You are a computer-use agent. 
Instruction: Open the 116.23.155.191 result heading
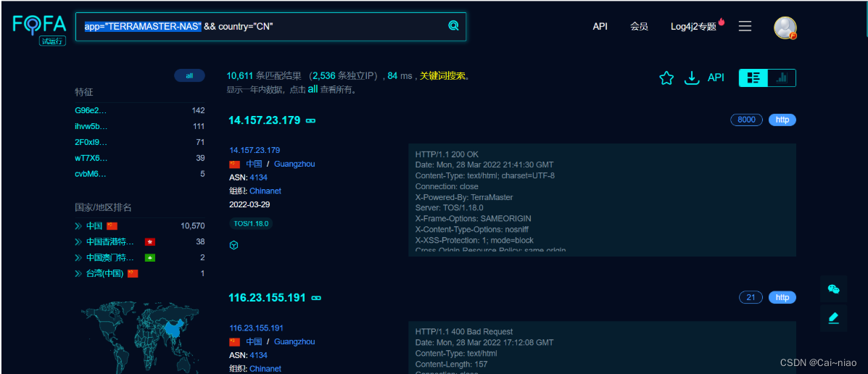[x=268, y=298]
